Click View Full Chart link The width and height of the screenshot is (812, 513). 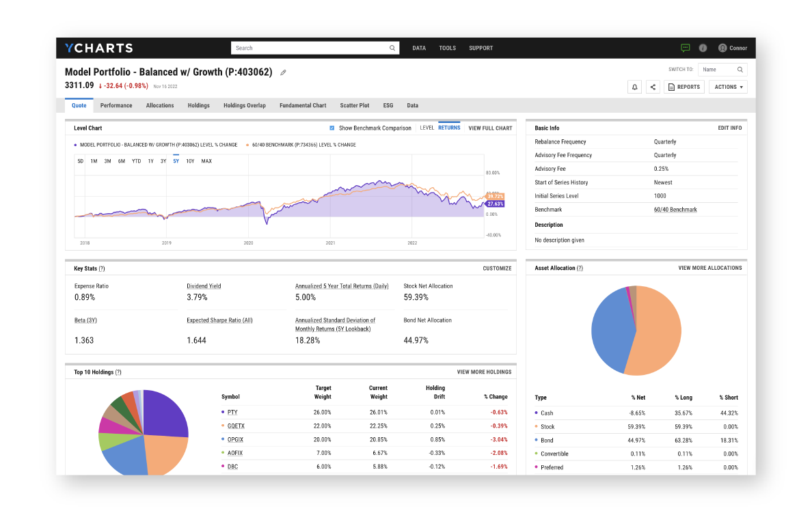(490, 128)
